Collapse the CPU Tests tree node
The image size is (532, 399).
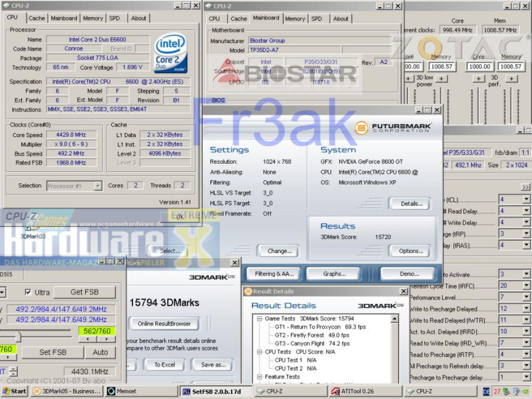point(259,352)
